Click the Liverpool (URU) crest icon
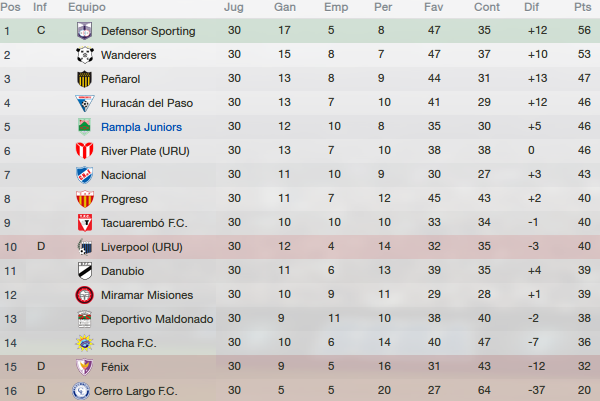The width and height of the screenshot is (600, 401). (x=85, y=247)
